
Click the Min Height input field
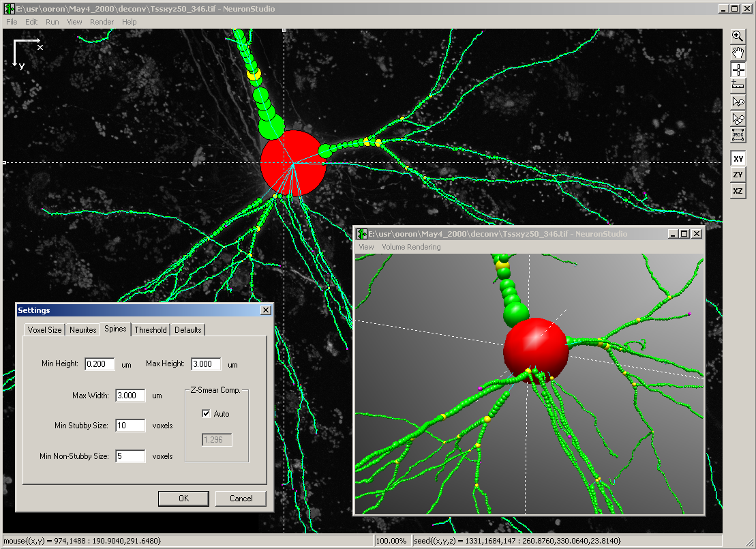pyautogui.click(x=100, y=364)
